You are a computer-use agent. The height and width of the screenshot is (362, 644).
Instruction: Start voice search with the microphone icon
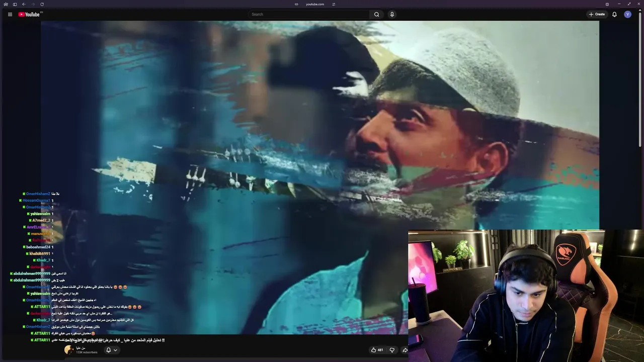pyautogui.click(x=392, y=14)
